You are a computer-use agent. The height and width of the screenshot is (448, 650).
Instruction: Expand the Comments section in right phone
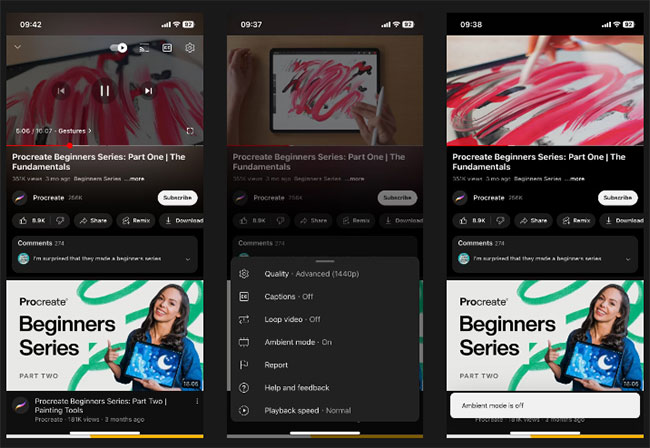coord(545,254)
